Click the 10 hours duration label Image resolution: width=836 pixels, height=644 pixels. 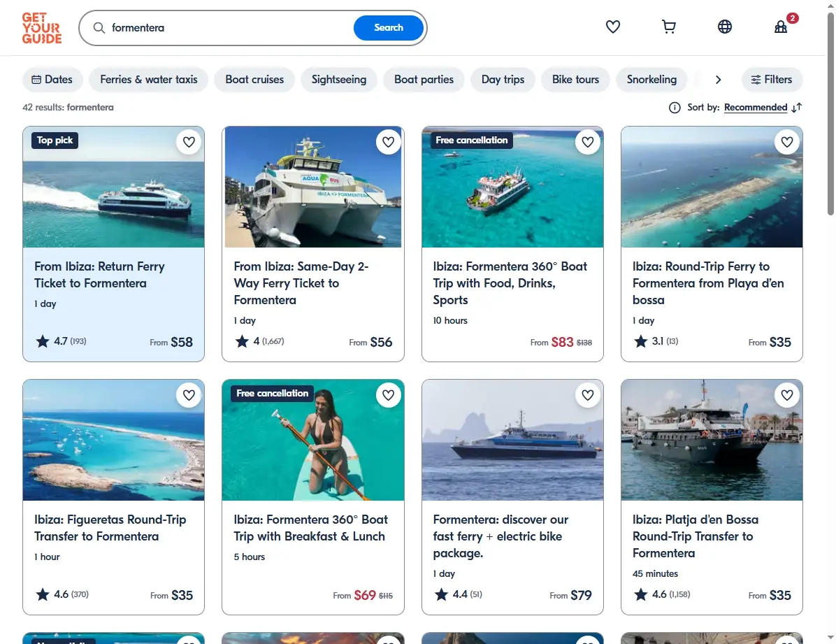coord(450,320)
